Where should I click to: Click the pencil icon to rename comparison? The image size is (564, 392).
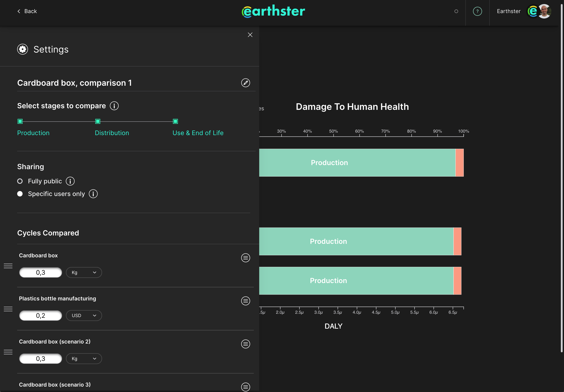(x=246, y=83)
